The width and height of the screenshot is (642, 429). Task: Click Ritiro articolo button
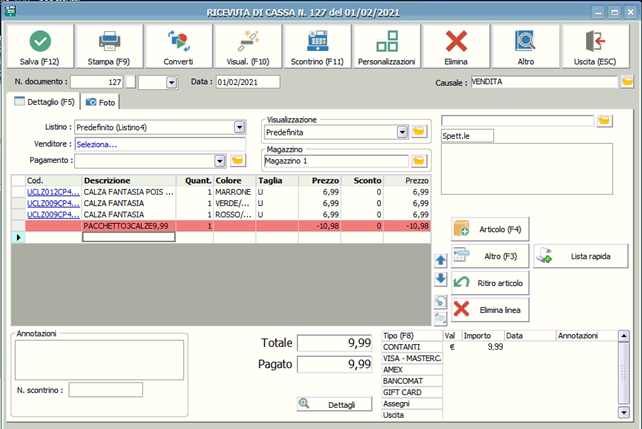[x=490, y=283]
